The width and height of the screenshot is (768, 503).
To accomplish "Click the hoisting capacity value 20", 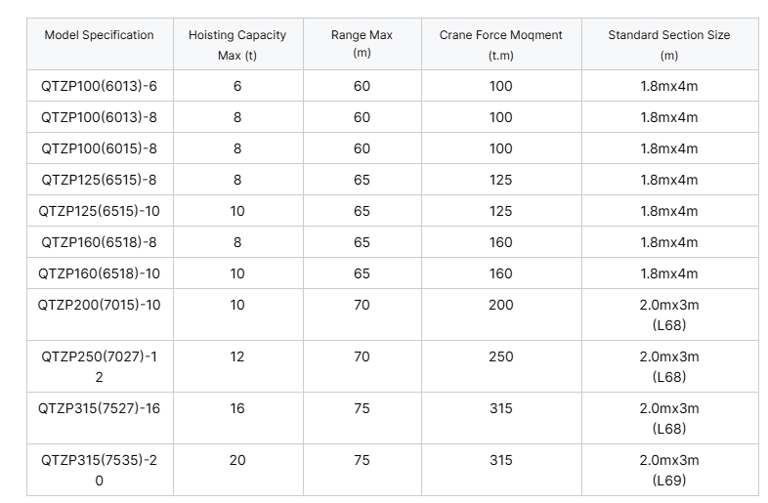I will (237, 460).
